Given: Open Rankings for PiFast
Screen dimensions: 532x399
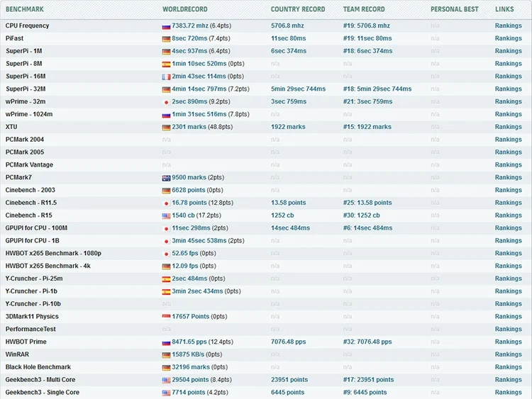Looking at the screenshot, I should point(509,38).
